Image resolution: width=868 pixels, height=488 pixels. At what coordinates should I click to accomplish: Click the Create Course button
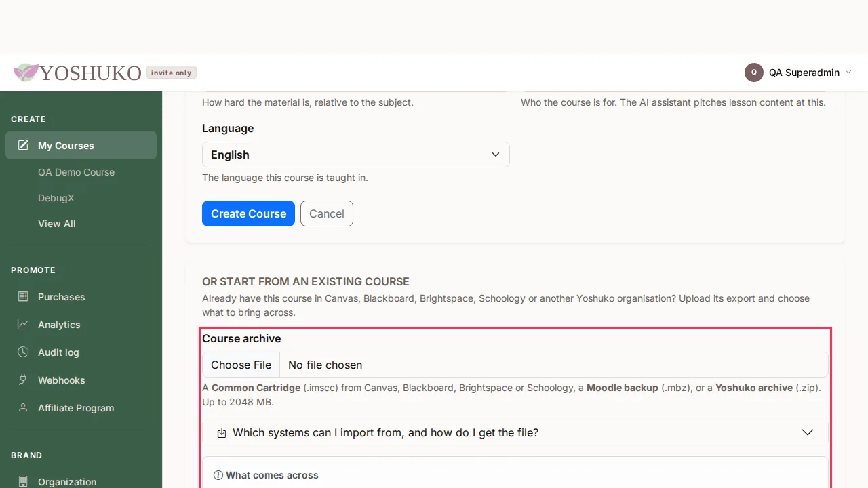(248, 213)
